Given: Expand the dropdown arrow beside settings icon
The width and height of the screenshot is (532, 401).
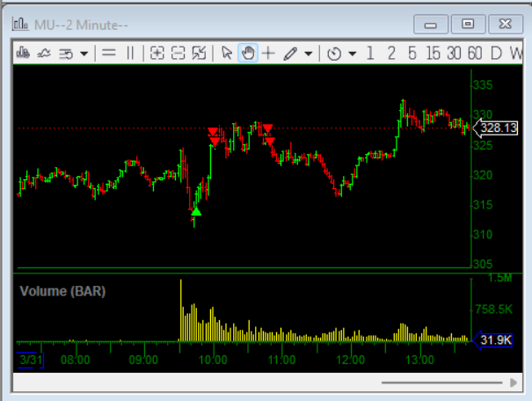Looking at the screenshot, I should (x=84, y=54).
